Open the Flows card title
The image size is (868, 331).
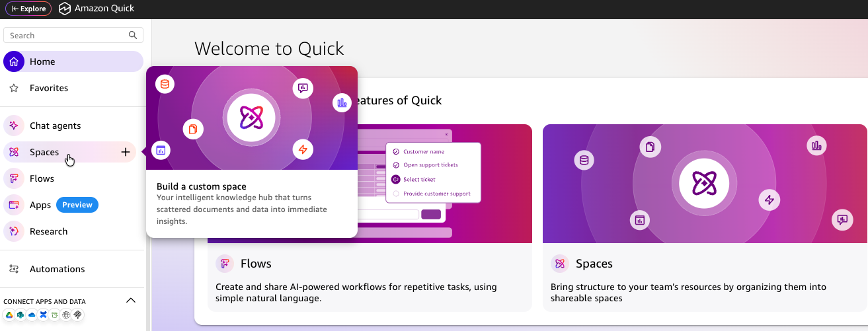coord(256,264)
